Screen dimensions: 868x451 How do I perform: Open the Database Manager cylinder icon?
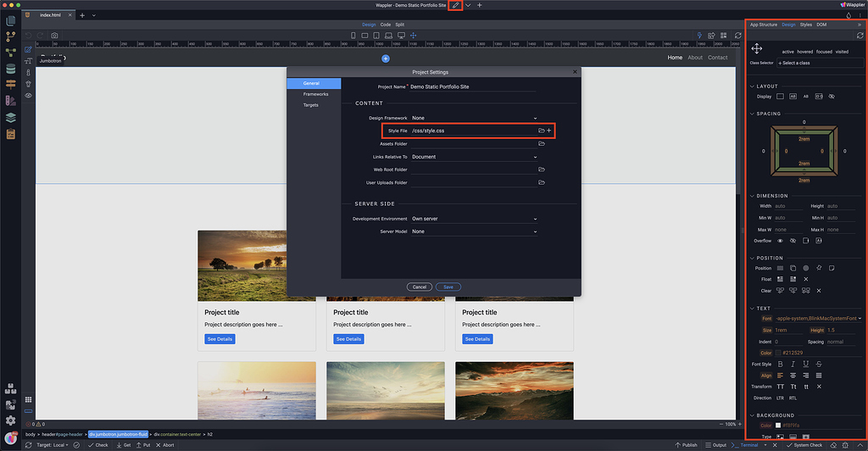(x=10, y=69)
